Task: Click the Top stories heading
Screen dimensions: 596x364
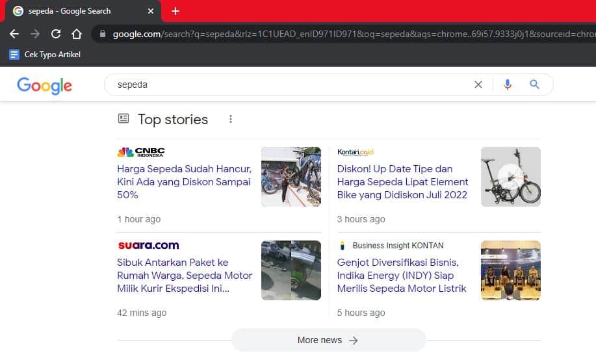Action: [x=173, y=120]
